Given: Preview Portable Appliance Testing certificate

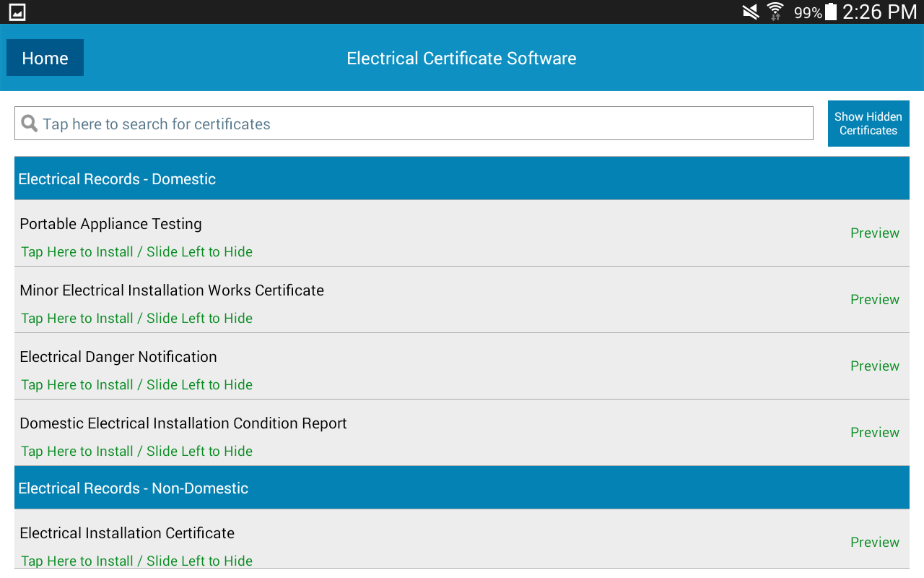Looking at the screenshot, I should coord(874,233).
